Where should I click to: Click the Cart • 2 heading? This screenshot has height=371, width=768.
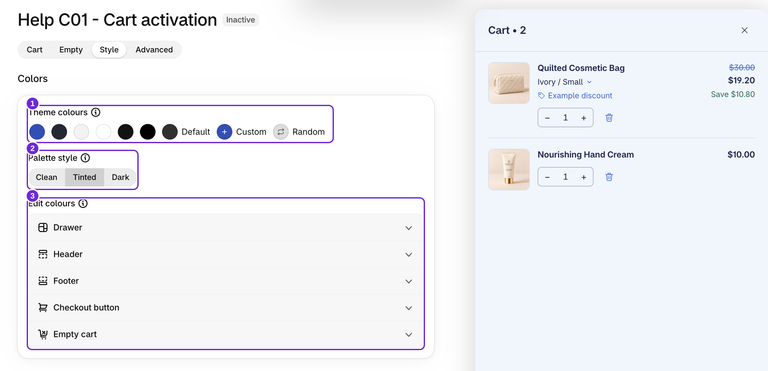507,30
